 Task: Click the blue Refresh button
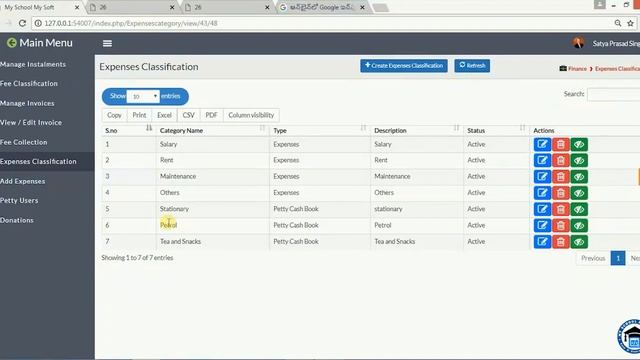tap(472, 66)
